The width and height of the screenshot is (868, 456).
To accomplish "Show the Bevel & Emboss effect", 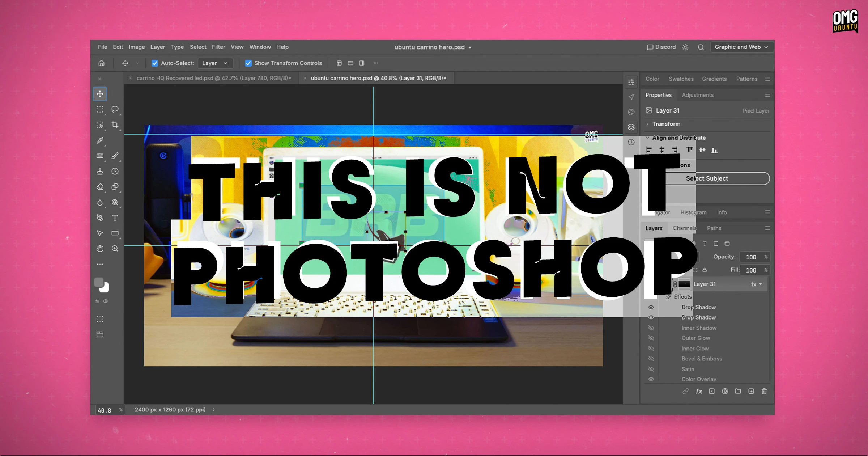I will [x=651, y=359].
